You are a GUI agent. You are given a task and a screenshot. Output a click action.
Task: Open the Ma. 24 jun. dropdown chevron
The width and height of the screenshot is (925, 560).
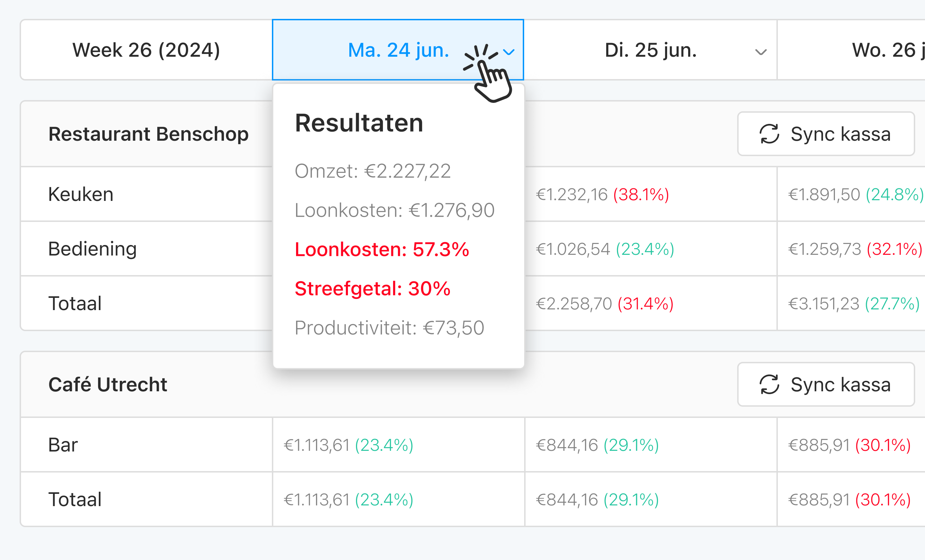pyautogui.click(x=509, y=52)
